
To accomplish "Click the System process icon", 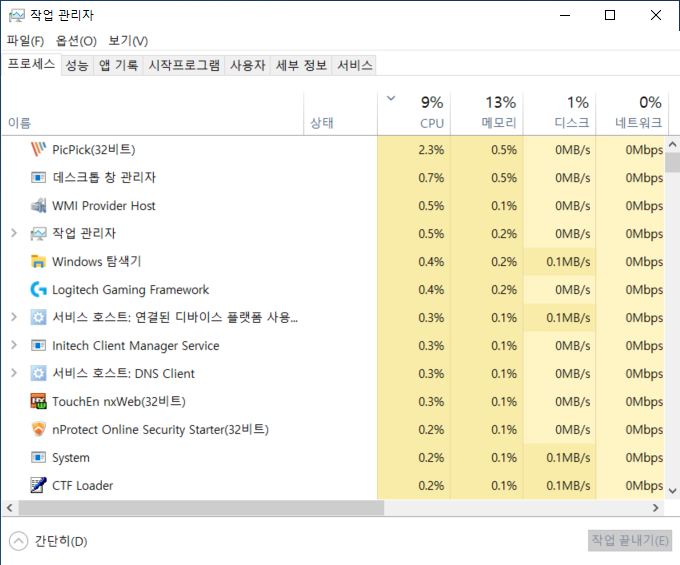I will pos(38,457).
